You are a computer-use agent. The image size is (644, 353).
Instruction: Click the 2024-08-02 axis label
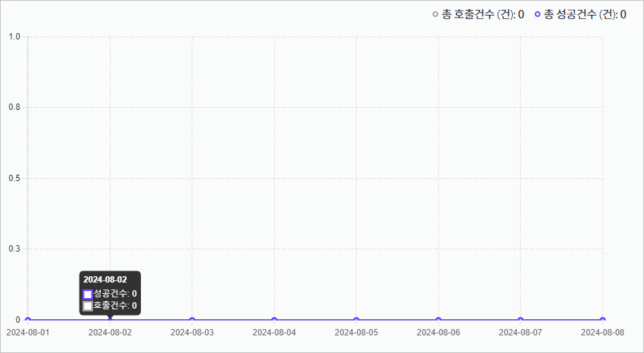pyautogui.click(x=110, y=333)
